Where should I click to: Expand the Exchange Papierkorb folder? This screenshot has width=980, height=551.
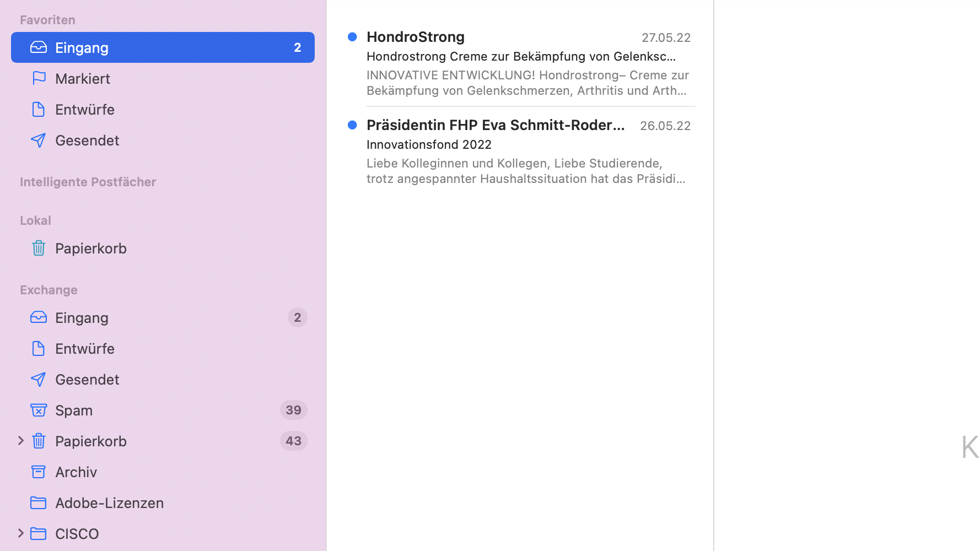point(20,441)
